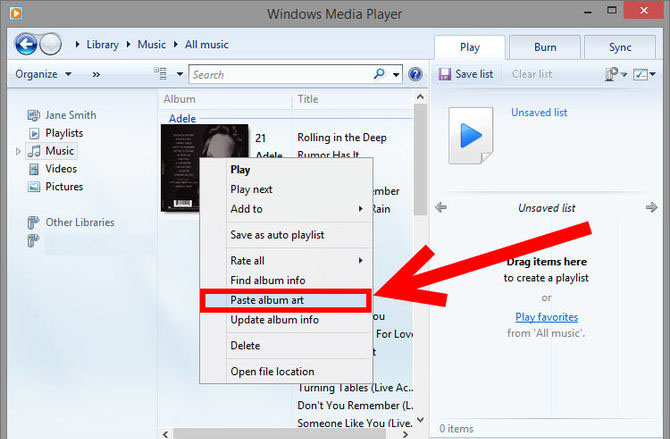Screen dimensions: 670x439
Task: Select the Don't You Remember live track
Action: tap(355, 405)
